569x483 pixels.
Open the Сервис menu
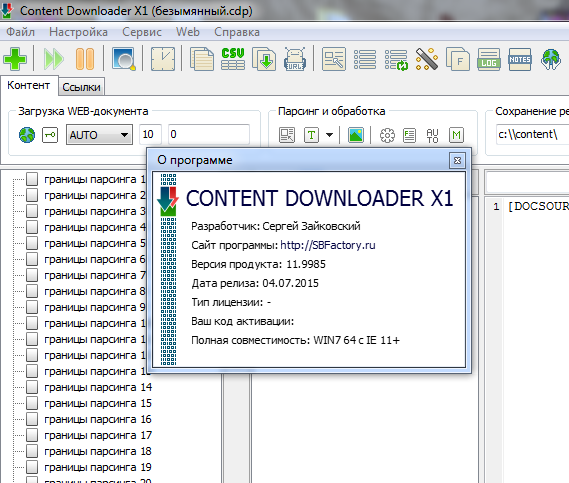point(142,32)
